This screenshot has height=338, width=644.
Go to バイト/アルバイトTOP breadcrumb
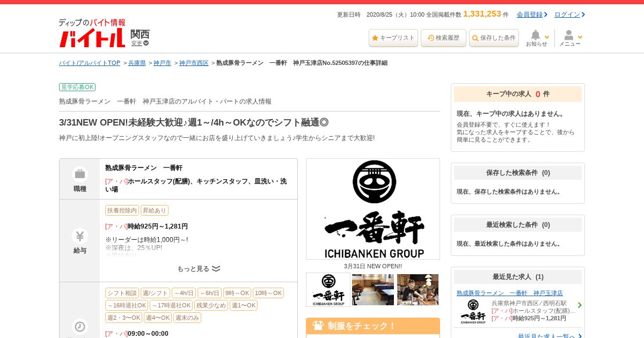coord(90,63)
